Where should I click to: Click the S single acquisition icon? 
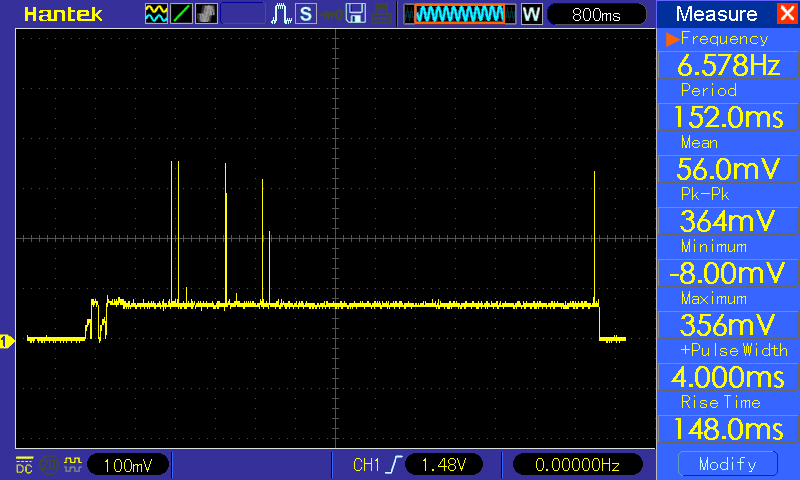pos(306,14)
